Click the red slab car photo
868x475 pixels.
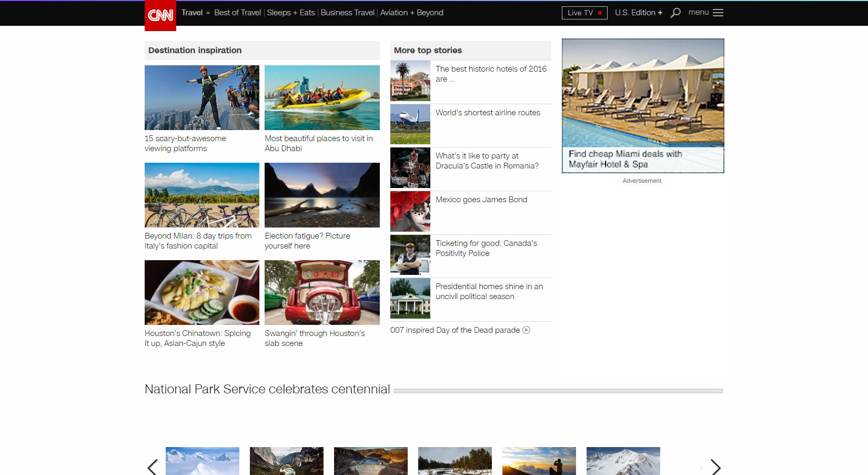pyautogui.click(x=322, y=292)
